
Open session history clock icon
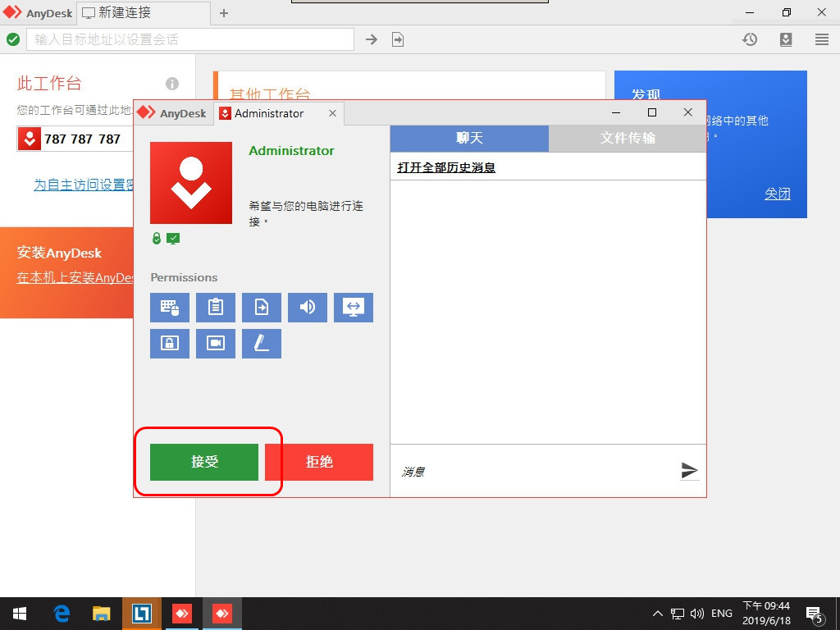pyautogui.click(x=750, y=39)
